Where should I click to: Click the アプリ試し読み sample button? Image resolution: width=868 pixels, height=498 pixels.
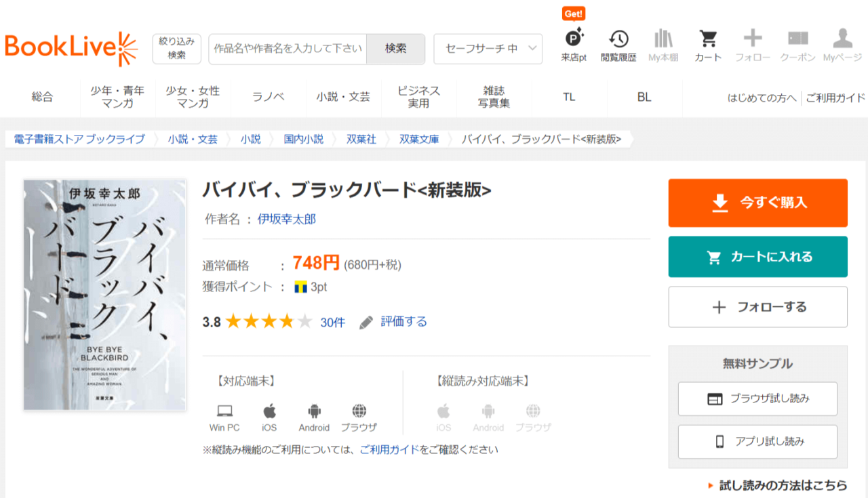(757, 442)
